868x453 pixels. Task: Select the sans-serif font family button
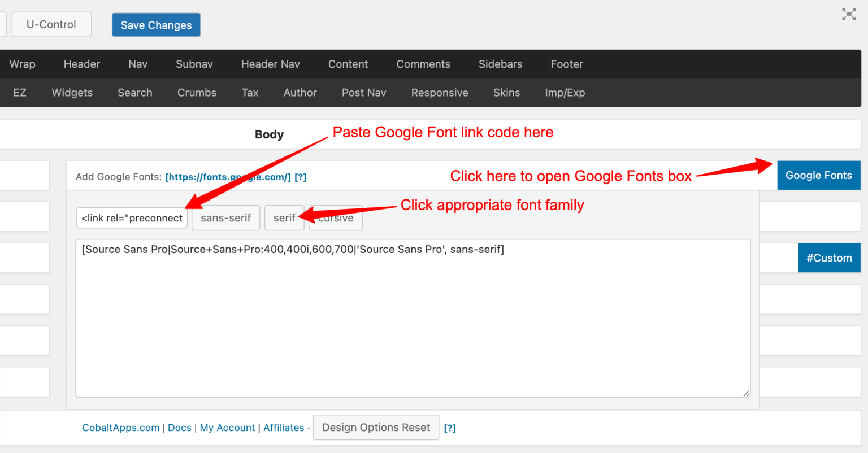coord(225,217)
